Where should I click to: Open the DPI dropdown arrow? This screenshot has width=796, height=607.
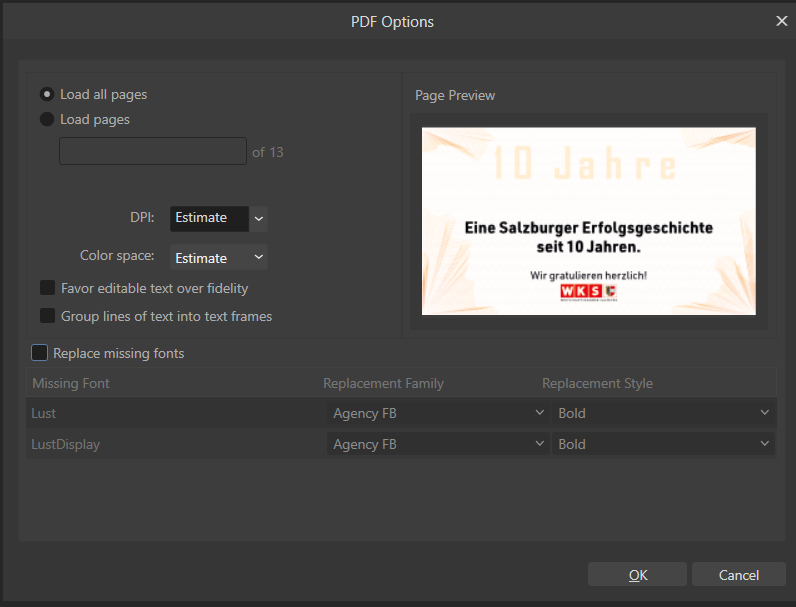pyautogui.click(x=258, y=219)
